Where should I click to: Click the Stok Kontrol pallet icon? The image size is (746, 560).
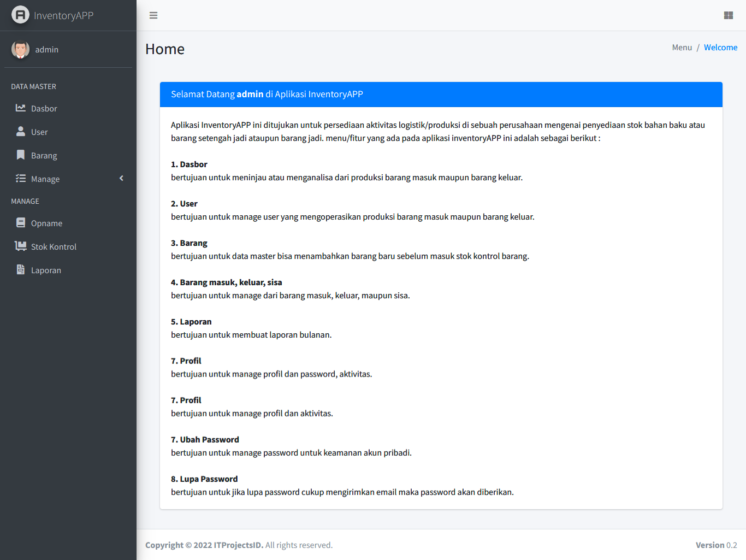(x=21, y=246)
